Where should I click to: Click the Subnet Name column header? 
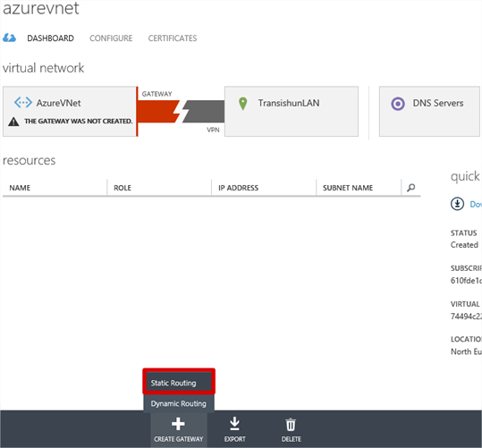click(348, 188)
